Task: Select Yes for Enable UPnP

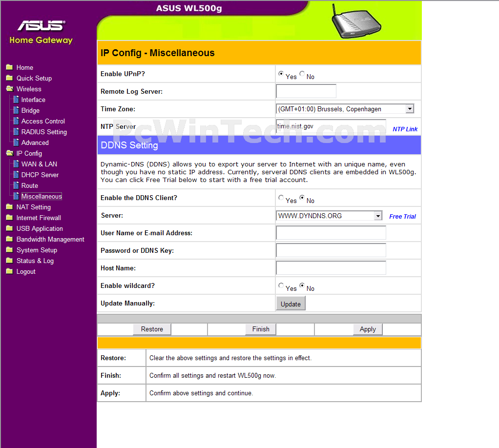Action: point(281,74)
